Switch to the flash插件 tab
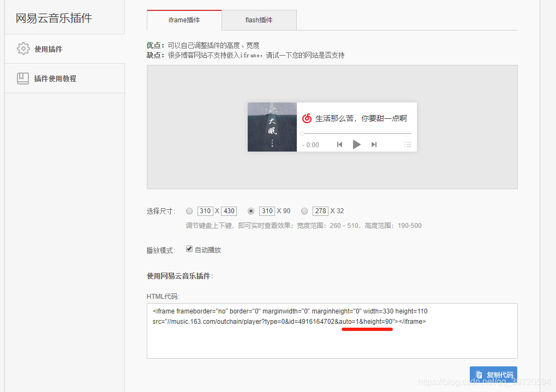Screen dimensions: 556x392 [x=259, y=19]
